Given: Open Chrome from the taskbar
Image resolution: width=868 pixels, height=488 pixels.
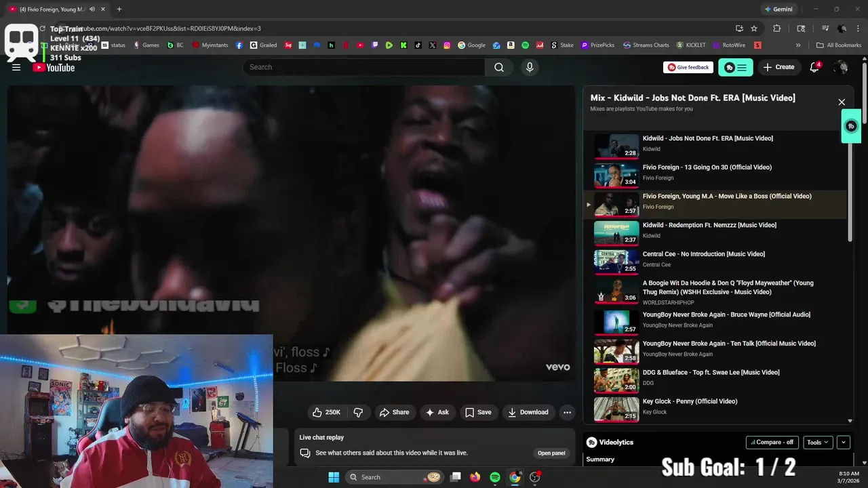Looking at the screenshot, I should [x=515, y=477].
